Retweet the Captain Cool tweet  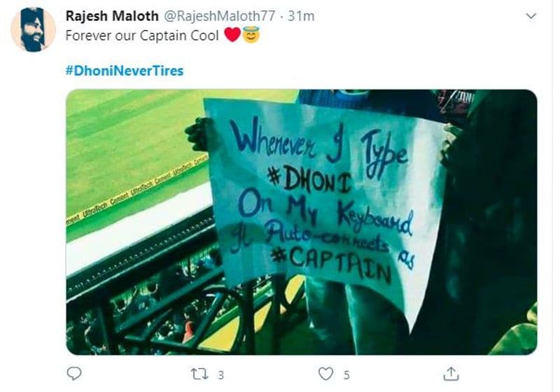tap(199, 374)
